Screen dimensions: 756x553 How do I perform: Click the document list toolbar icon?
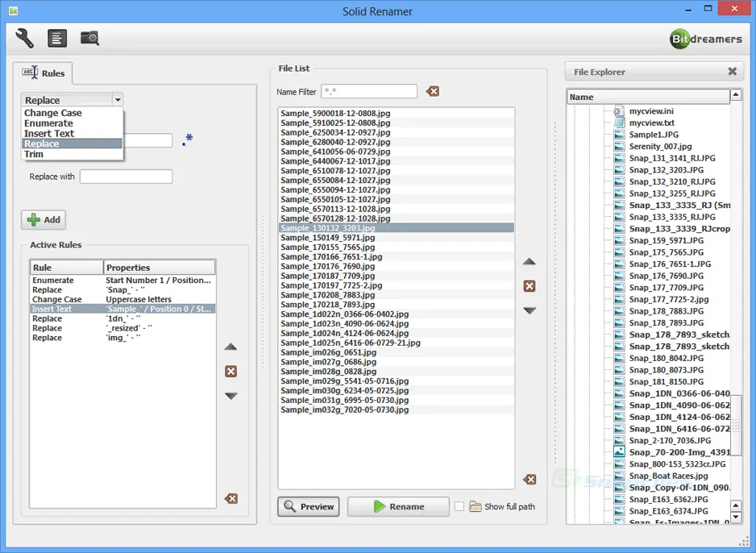coord(57,38)
